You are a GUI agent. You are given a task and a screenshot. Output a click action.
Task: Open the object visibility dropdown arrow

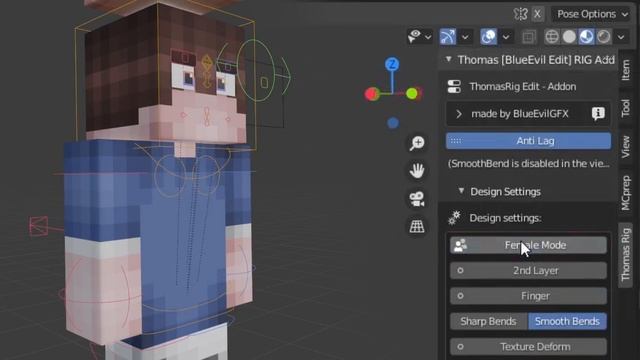[x=428, y=37]
